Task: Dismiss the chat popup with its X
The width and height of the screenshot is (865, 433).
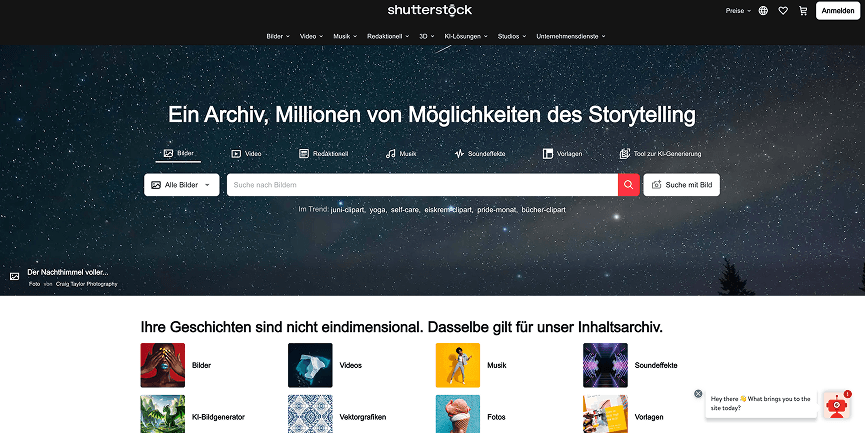Action: pos(698,394)
